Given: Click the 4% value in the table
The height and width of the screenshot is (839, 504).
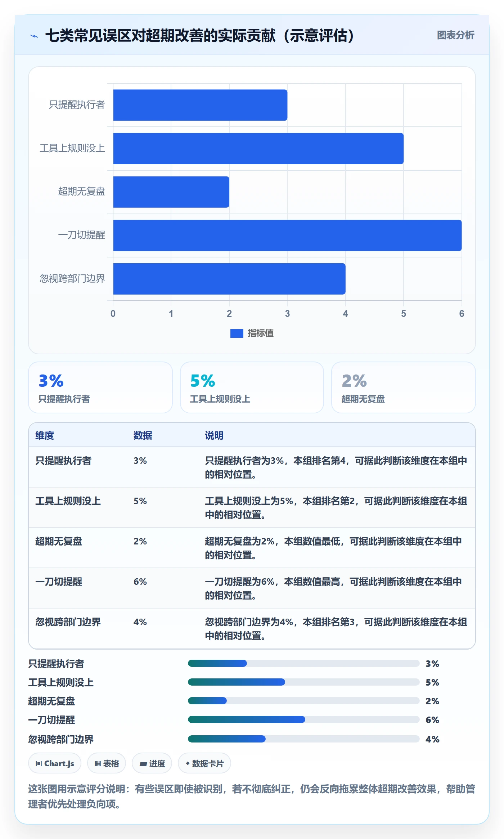Looking at the screenshot, I should tap(140, 622).
